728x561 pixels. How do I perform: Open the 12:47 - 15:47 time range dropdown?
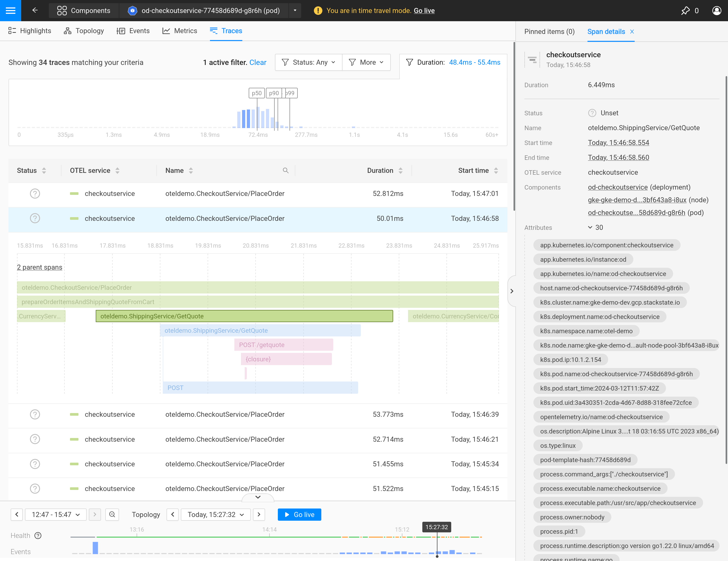56,514
